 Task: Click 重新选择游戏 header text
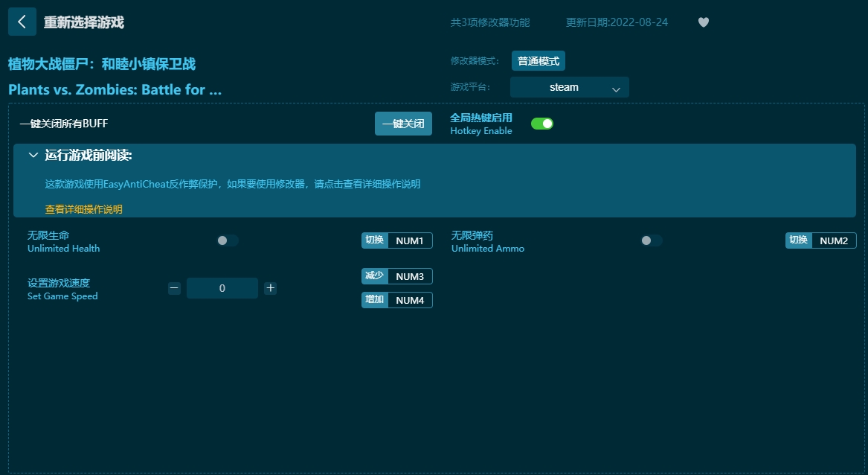(83, 22)
